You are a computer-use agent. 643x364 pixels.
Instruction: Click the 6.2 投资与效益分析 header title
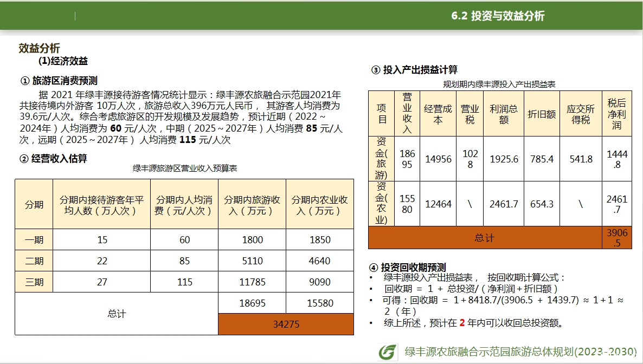tap(497, 16)
